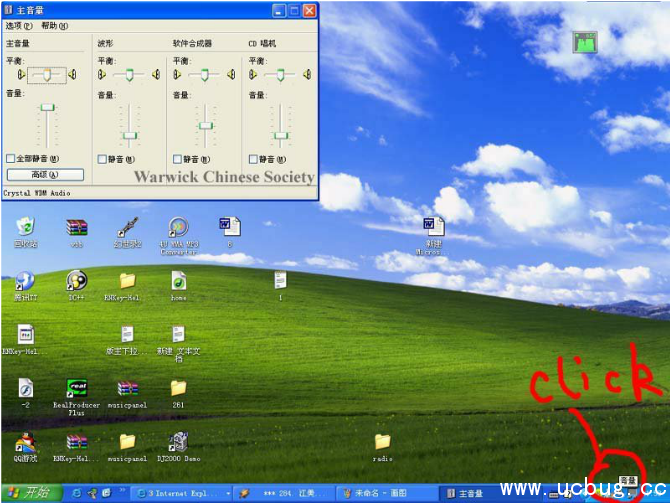
Task: Select the musicpanel RAR archive icon
Action: coord(127,394)
